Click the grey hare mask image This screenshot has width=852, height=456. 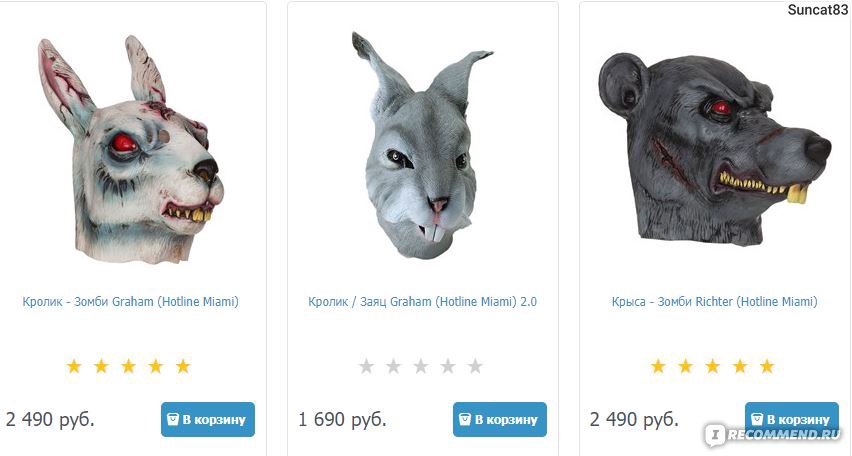tap(422, 146)
